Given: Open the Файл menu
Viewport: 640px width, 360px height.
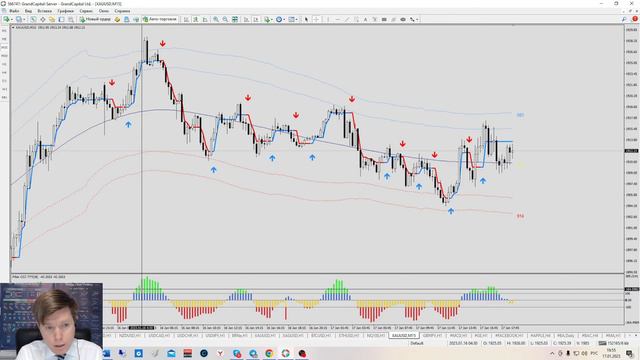Looking at the screenshot, I should (x=14, y=11).
